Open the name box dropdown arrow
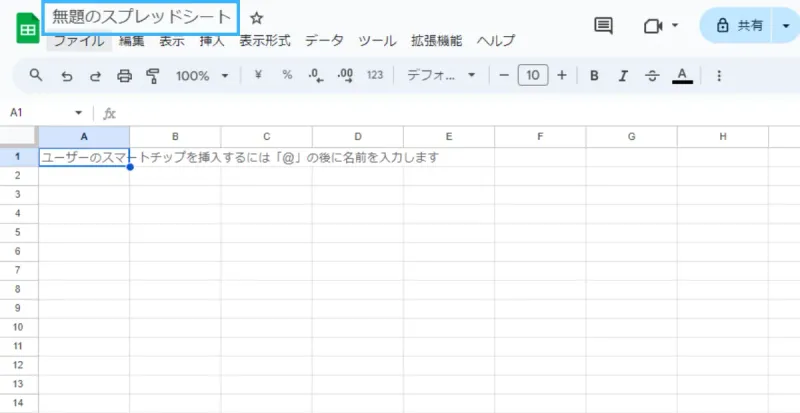The image size is (800, 413). point(79,113)
